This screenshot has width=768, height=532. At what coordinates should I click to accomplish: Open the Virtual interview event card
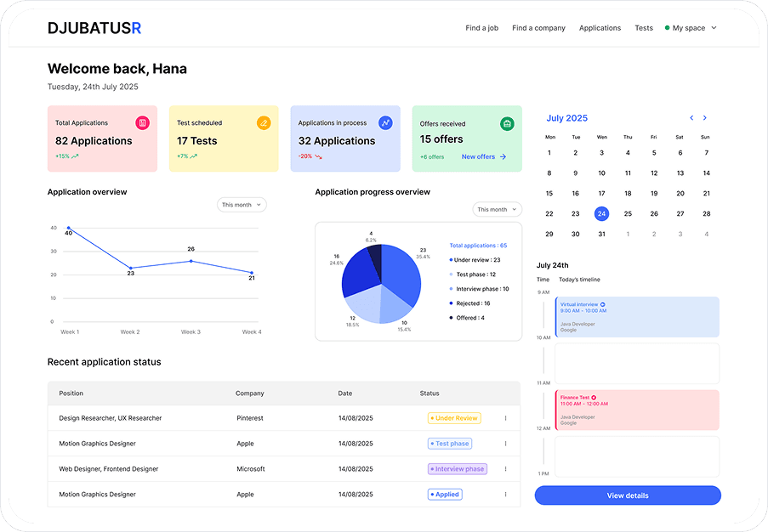[637, 317]
